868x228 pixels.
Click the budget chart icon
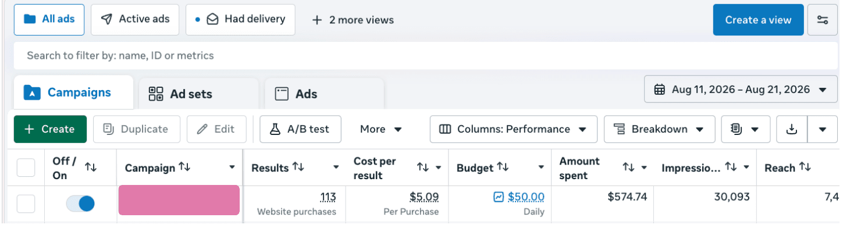[x=499, y=197]
